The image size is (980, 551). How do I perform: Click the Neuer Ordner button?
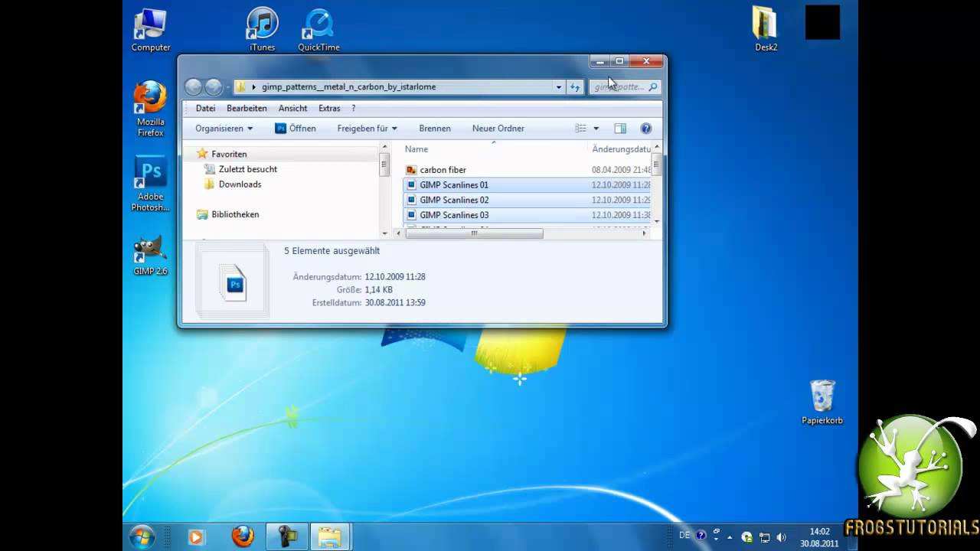tap(498, 129)
